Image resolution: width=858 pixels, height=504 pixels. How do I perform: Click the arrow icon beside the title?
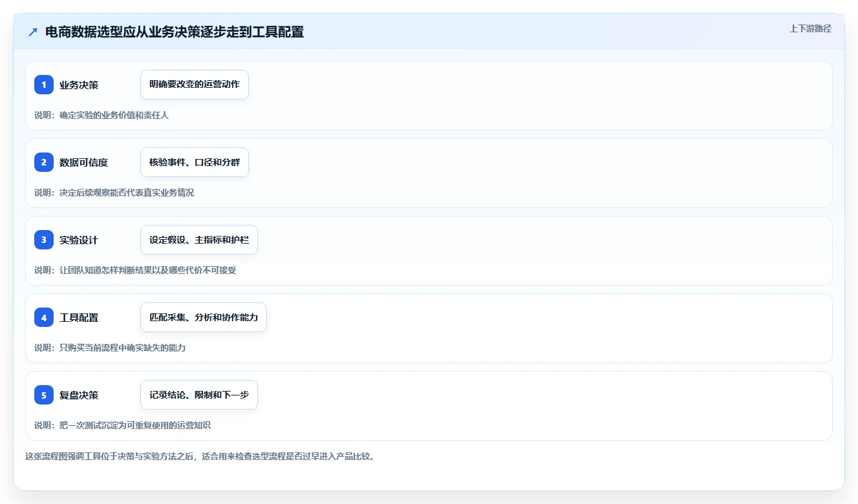pyautogui.click(x=33, y=32)
